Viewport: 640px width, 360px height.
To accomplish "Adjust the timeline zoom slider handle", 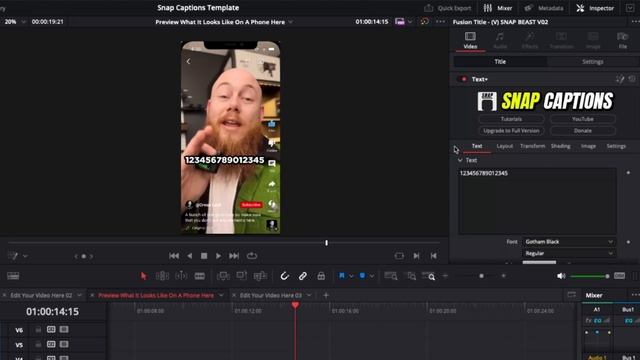I will click(x=482, y=276).
